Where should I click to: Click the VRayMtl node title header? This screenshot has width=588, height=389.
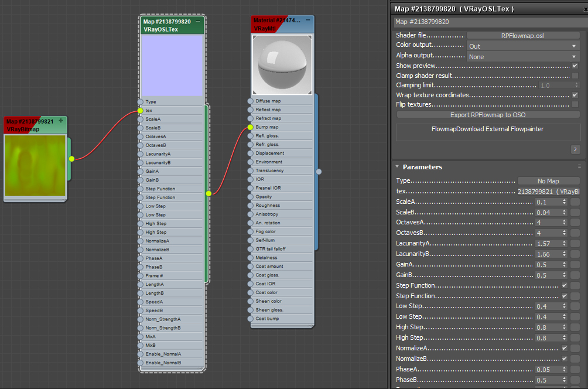tap(282, 25)
